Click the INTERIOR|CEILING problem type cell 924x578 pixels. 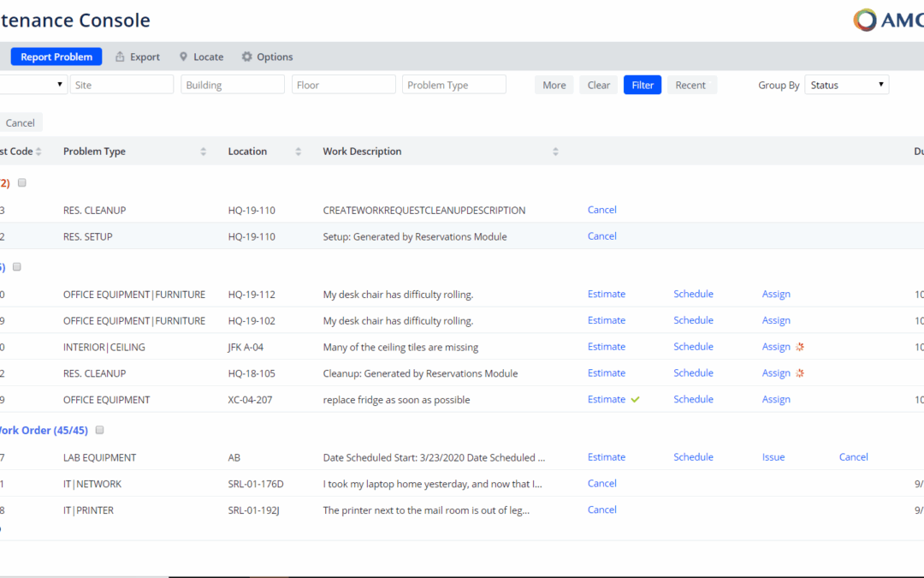104,348
